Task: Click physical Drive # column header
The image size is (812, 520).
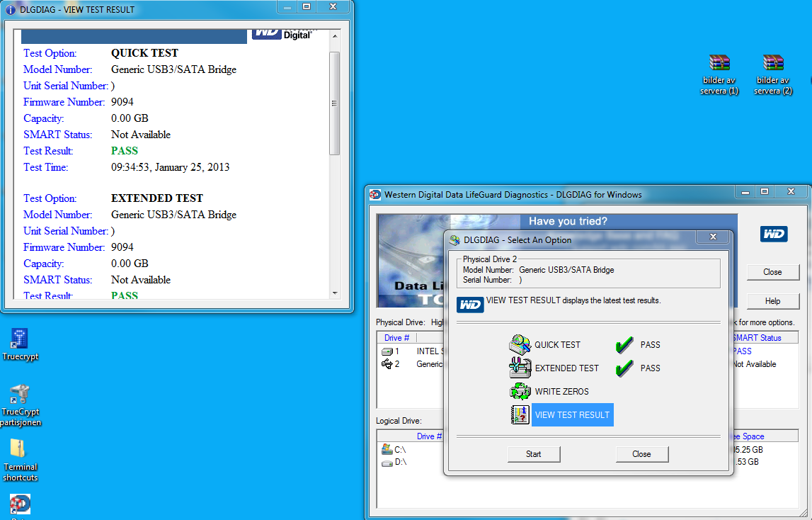Action: 396,338
